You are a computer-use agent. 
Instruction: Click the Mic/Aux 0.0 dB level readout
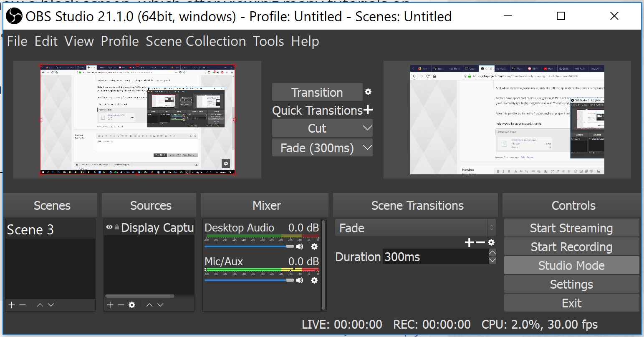(x=303, y=262)
